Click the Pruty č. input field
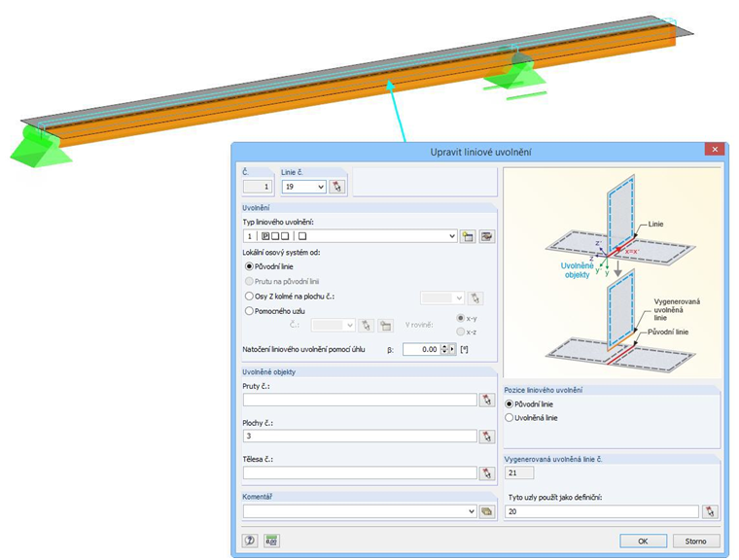This screenshot has height=560, width=739. coord(360,400)
